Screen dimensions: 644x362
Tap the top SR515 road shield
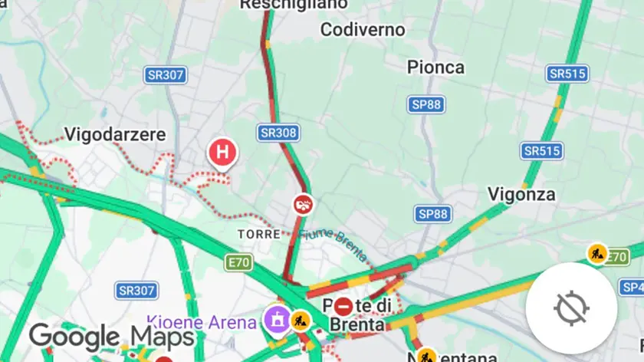click(x=567, y=74)
